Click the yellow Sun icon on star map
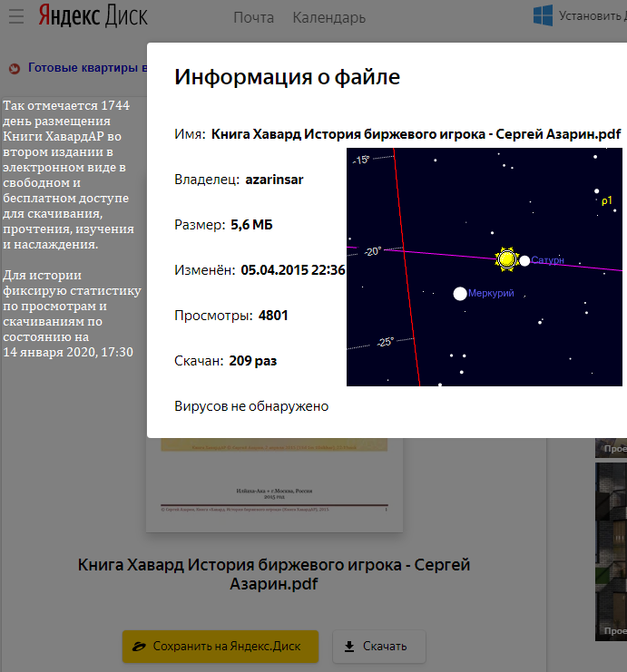 coord(505,260)
